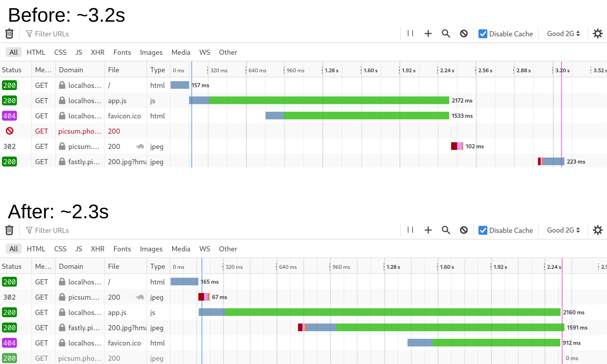Focus the Filter URLs field in the Before panel

pos(210,34)
